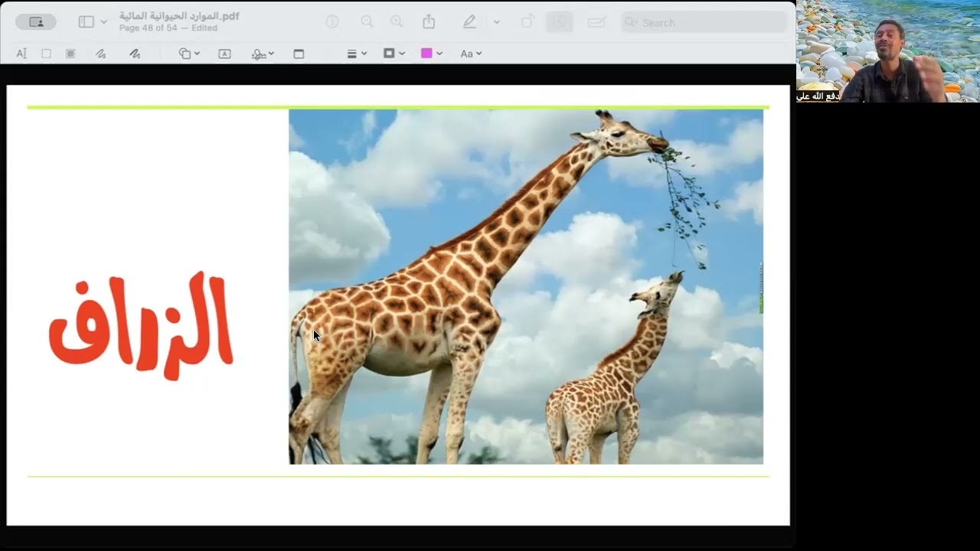980x551 pixels.
Task: Click the giraffe photo on the slide
Action: pos(526,286)
